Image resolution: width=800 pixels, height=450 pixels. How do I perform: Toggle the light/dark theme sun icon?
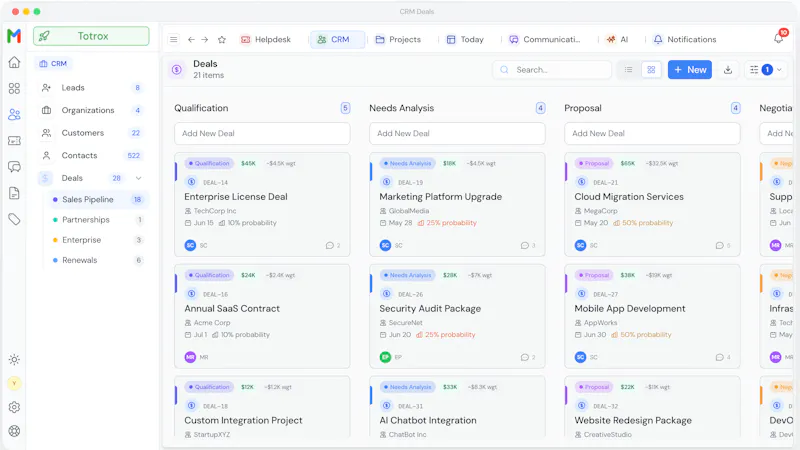tap(14, 360)
